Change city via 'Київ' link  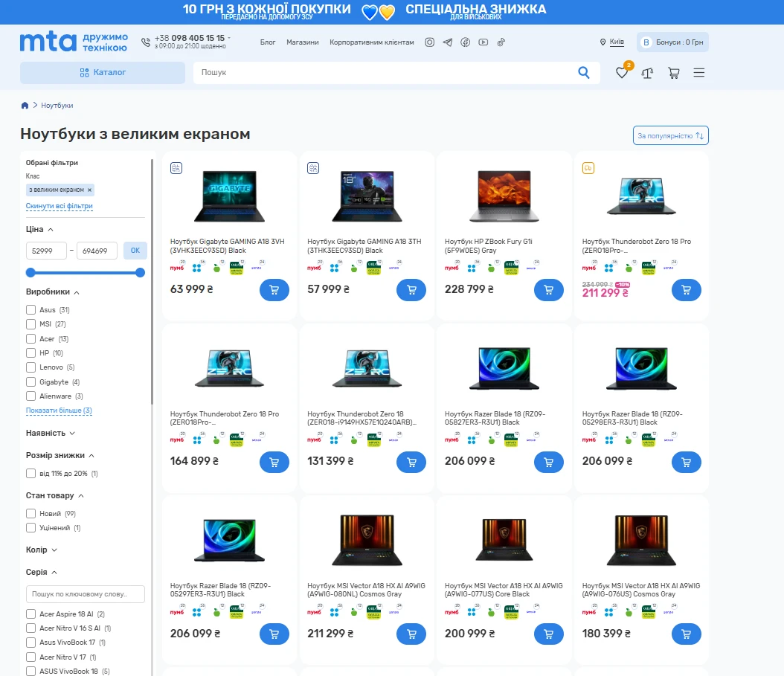(617, 42)
